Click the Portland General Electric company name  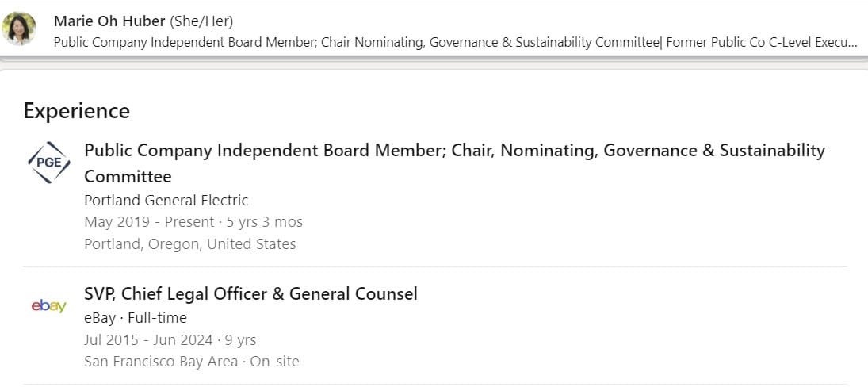[x=166, y=200]
